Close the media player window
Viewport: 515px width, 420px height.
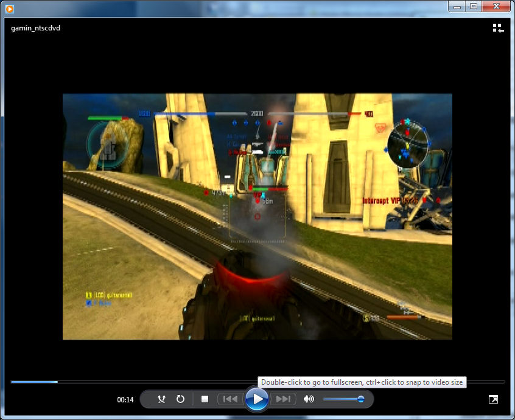point(496,6)
